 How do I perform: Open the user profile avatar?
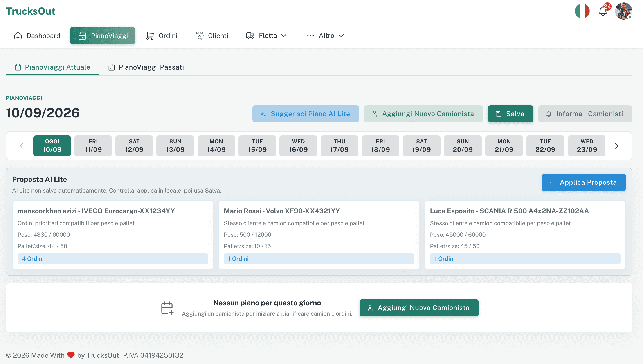tap(623, 11)
